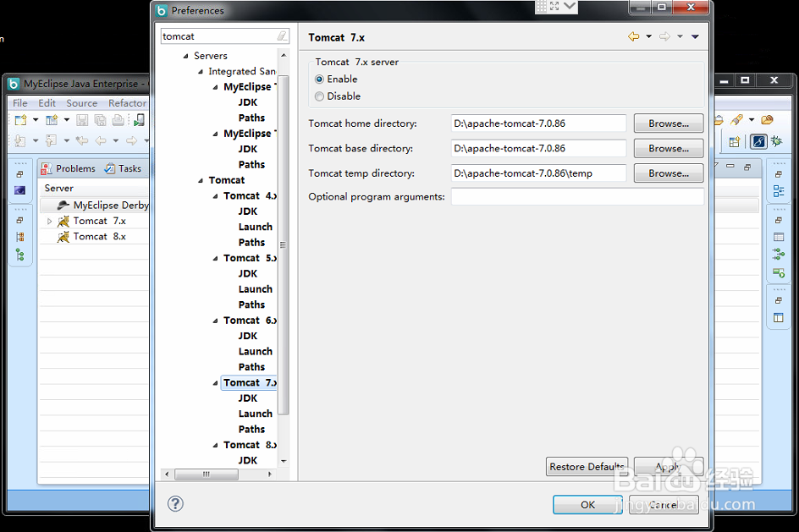Clear the filter text with the eraser icon
799x532 pixels.
pos(282,36)
